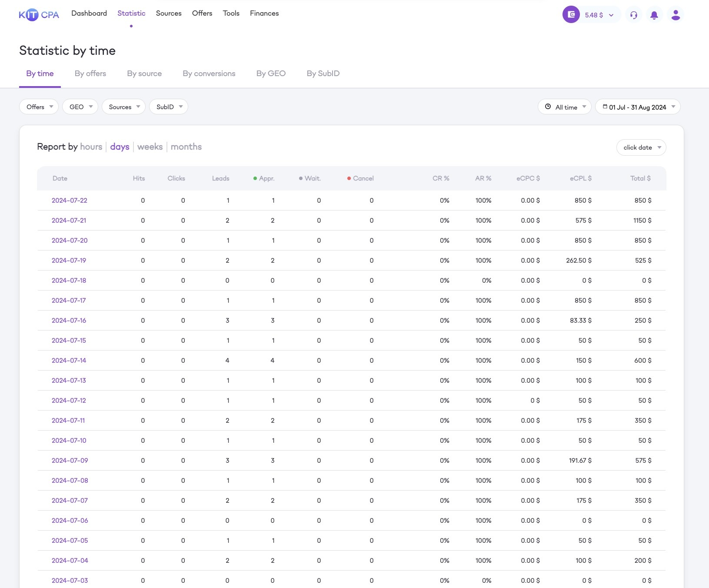This screenshot has height=588, width=709.
Task: Open the 2024-07-11 date link
Action: click(68, 421)
